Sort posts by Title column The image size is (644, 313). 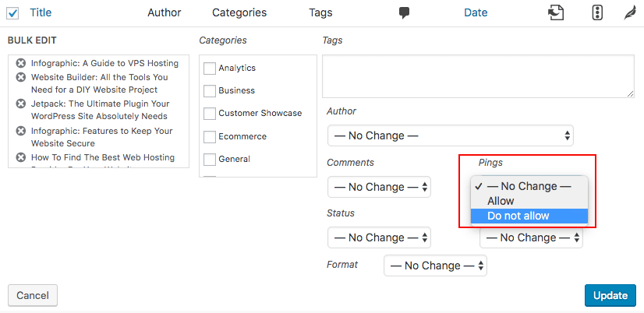click(x=41, y=12)
